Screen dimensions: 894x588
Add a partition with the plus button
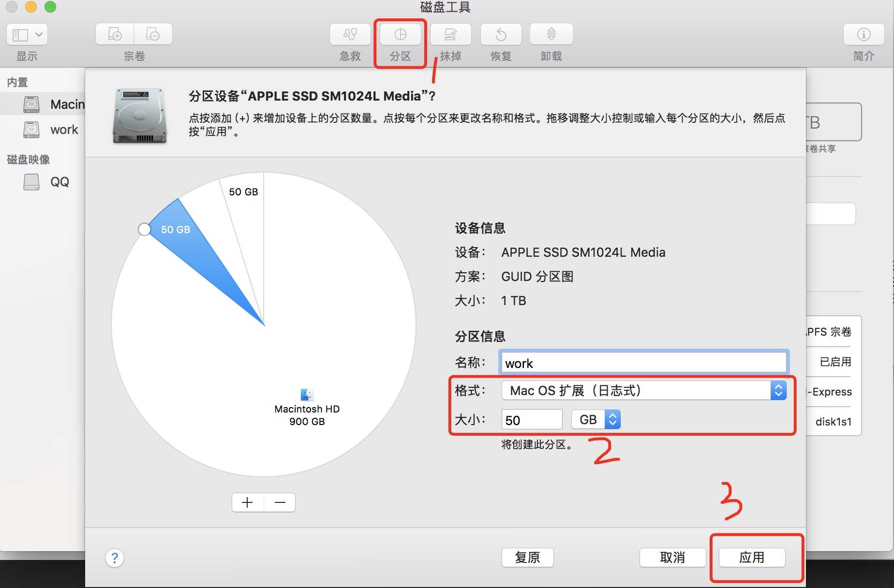point(248,502)
